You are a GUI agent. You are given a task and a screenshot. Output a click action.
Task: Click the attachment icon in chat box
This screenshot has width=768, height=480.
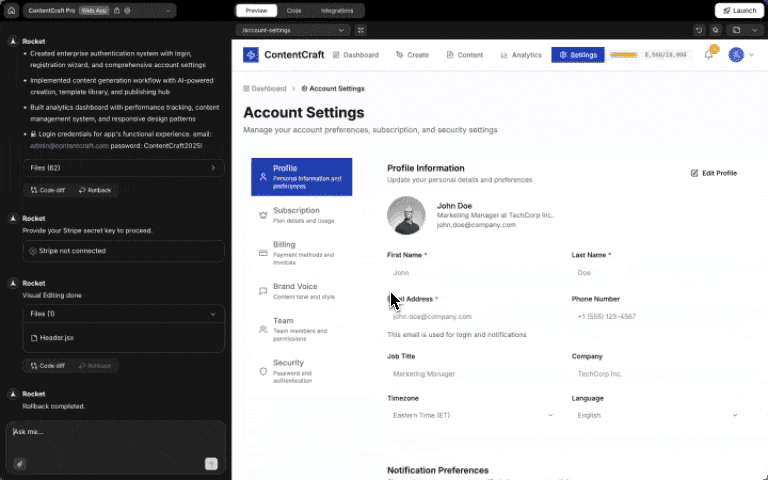20,463
